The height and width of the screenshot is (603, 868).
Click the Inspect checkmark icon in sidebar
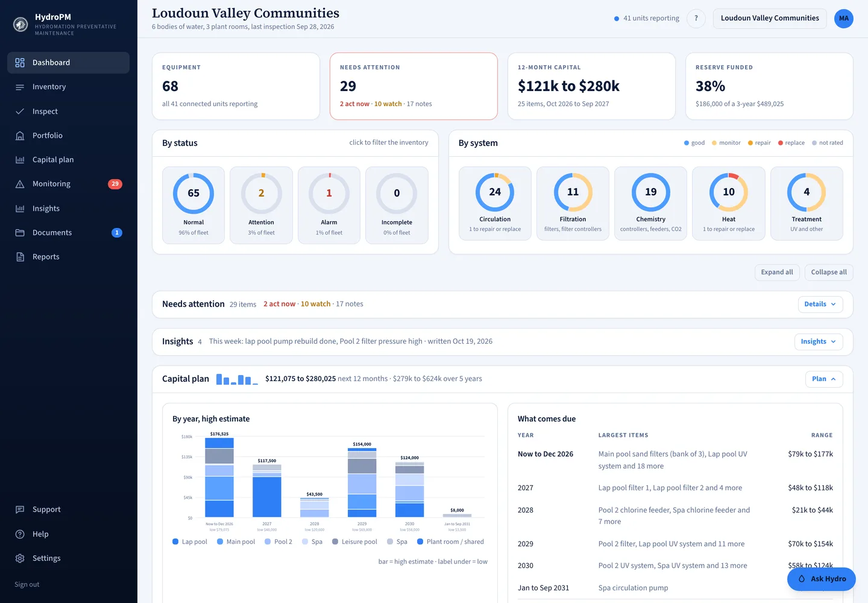coord(20,112)
